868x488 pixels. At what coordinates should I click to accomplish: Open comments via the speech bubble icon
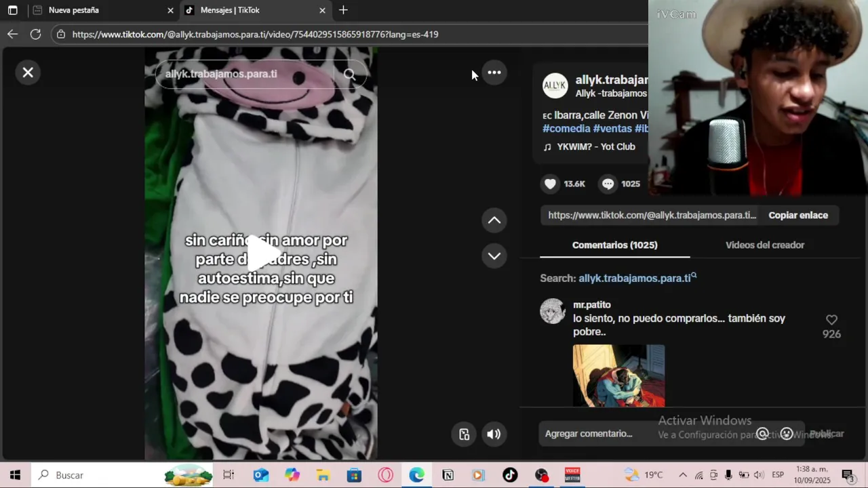608,184
